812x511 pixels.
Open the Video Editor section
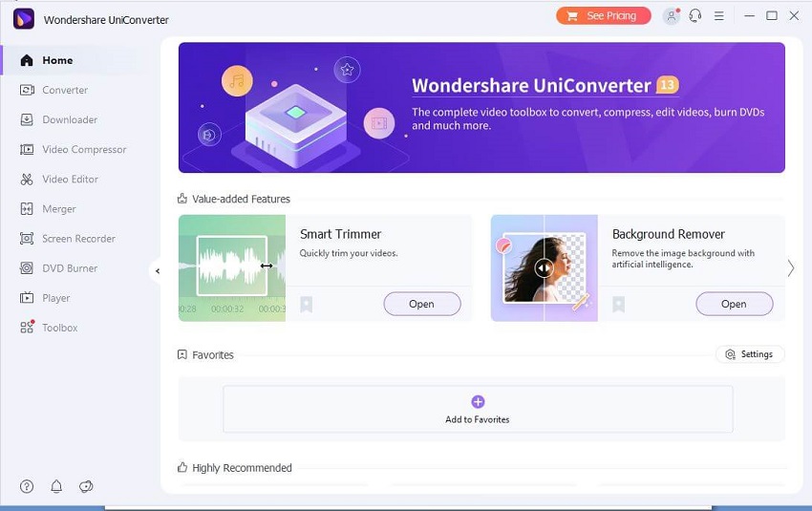point(72,180)
